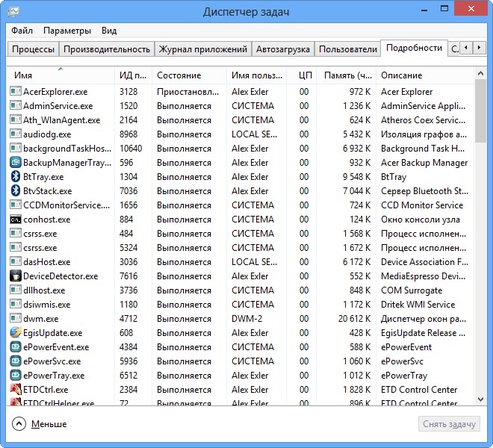
Task: Click the BackupManagerTray process icon
Action: pyautogui.click(x=16, y=163)
